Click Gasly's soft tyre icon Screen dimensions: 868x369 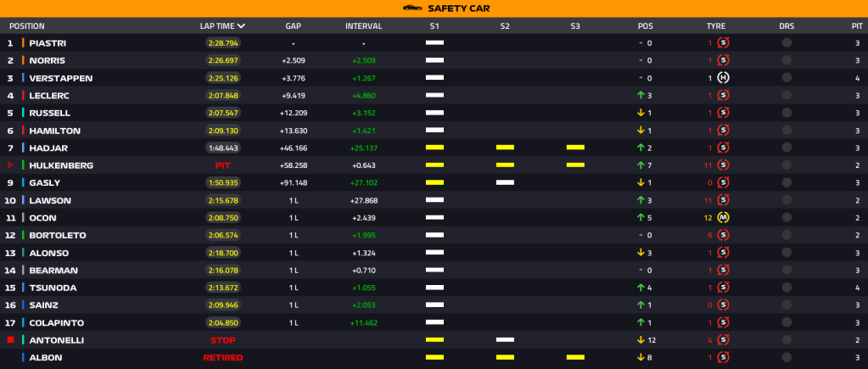tap(723, 182)
